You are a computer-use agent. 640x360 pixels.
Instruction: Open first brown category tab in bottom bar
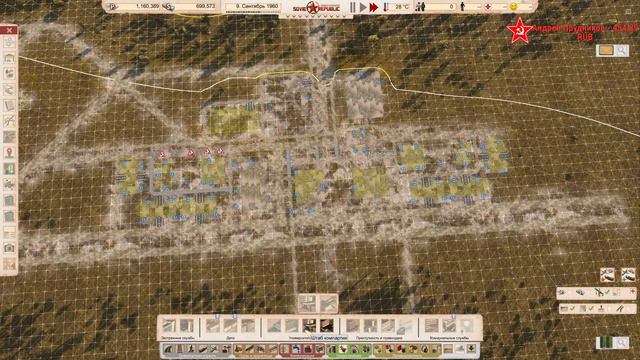pyautogui.click(x=238, y=349)
